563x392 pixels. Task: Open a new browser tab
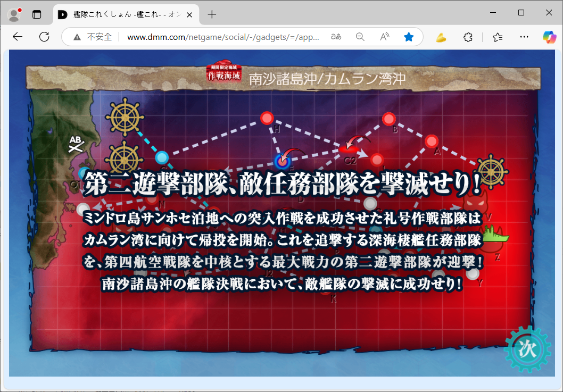[x=212, y=14]
